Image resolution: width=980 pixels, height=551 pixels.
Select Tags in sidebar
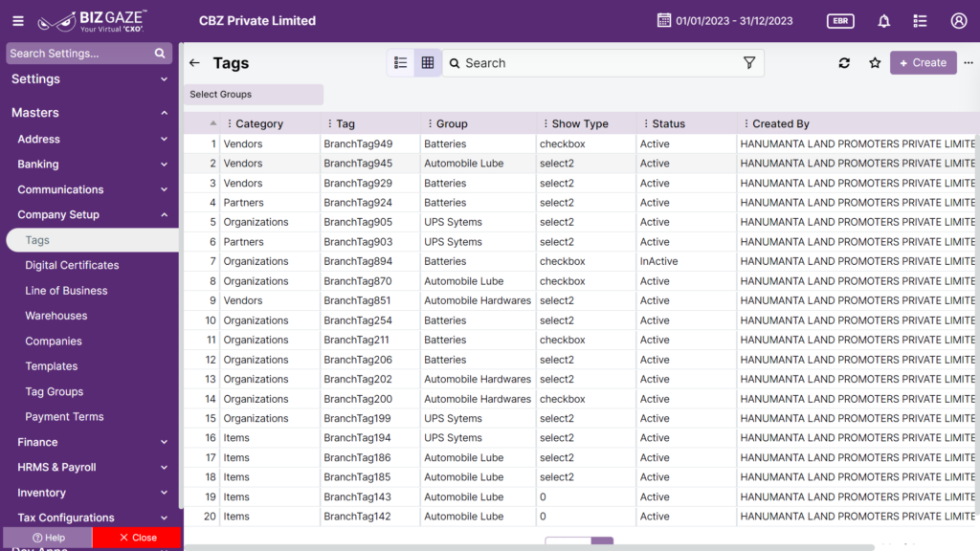[x=92, y=240]
